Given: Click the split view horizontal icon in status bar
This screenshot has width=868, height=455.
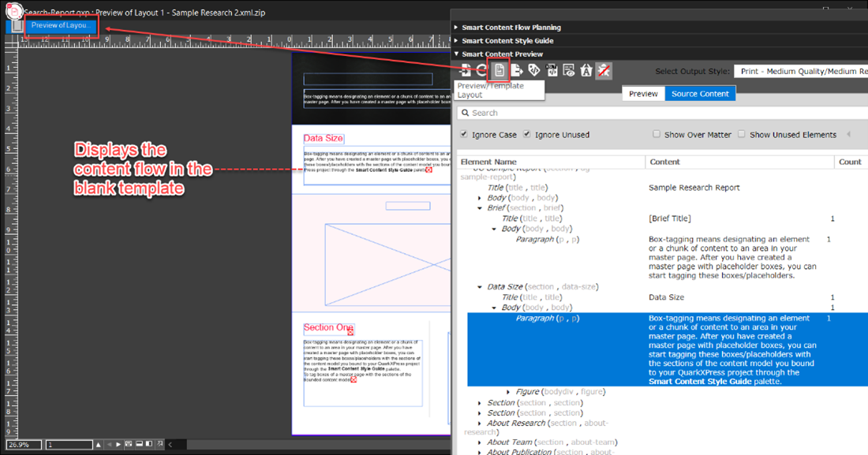Looking at the screenshot, I should click(139, 444).
